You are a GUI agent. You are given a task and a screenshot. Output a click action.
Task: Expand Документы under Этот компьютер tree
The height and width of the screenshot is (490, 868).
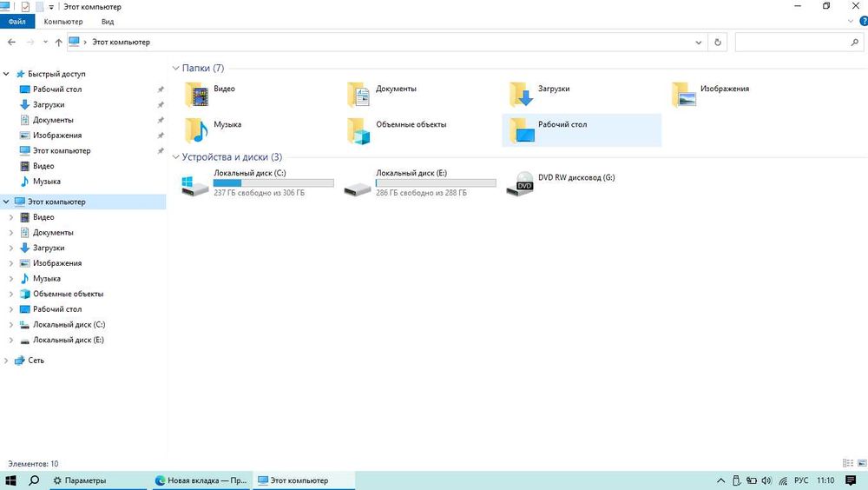coord(11,233)
